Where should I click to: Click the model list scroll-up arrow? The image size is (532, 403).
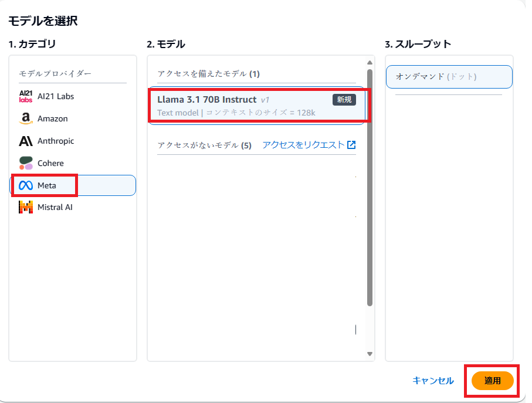370,62
